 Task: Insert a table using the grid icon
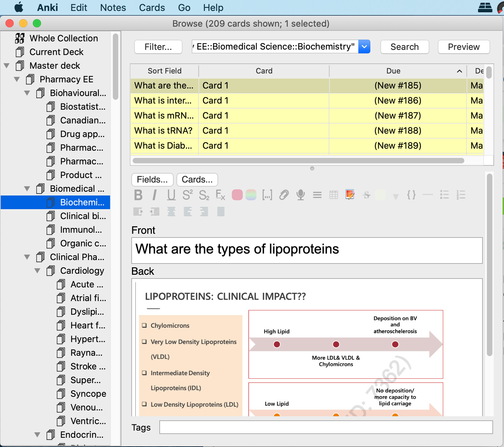334,195
